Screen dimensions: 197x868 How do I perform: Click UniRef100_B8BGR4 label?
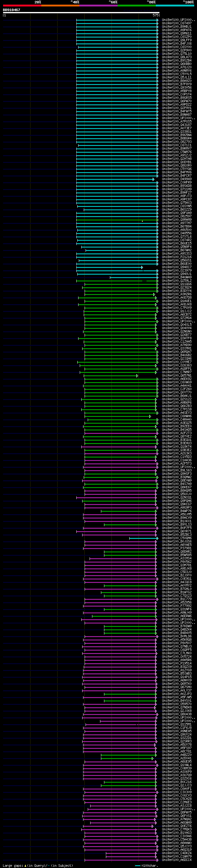(x=177, y=139)
